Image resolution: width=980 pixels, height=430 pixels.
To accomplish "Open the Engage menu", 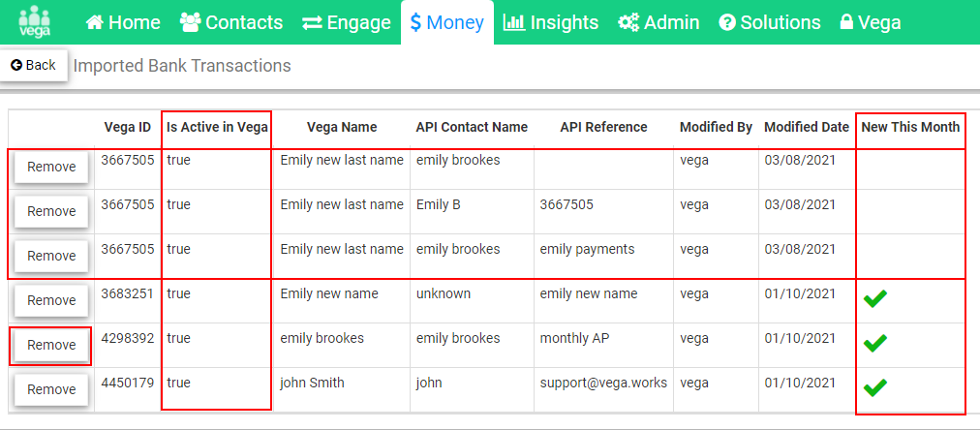I will [x=347, y=23].
